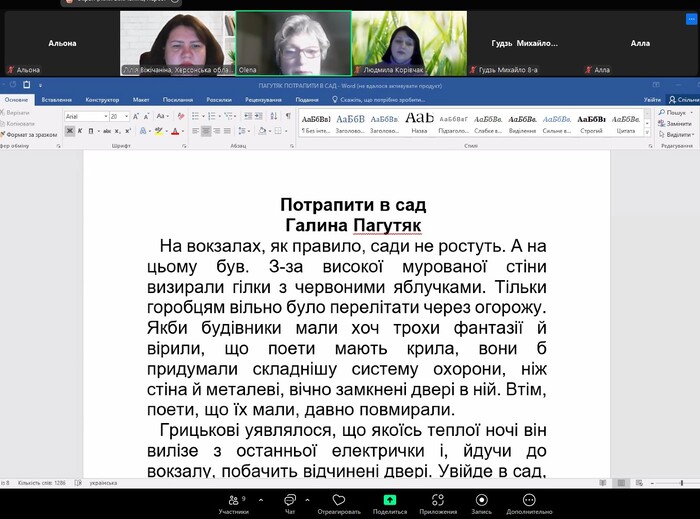Click the borders icon

click(278, 131)
